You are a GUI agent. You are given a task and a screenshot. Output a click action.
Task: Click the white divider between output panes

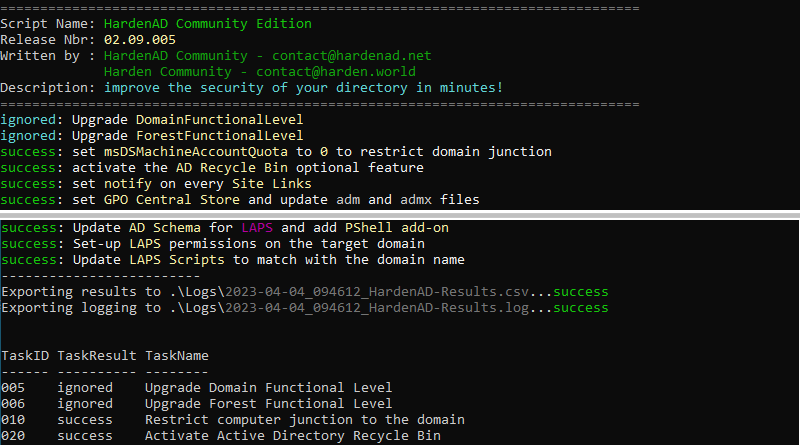tap(400, 213)
